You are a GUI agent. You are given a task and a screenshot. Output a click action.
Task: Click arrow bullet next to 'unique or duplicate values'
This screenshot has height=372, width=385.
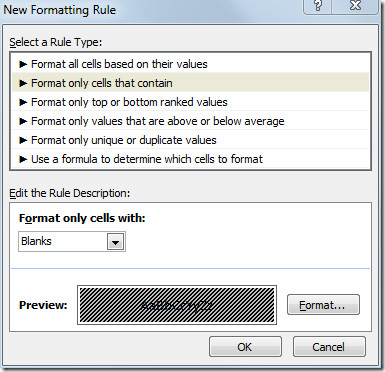coord(23,140)
